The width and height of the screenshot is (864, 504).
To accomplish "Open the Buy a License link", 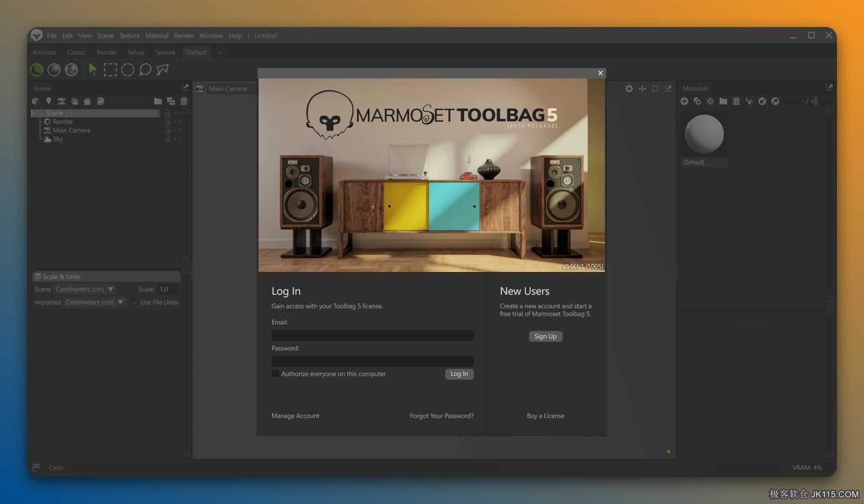I will pyautogui.click(x=545, y=416).
